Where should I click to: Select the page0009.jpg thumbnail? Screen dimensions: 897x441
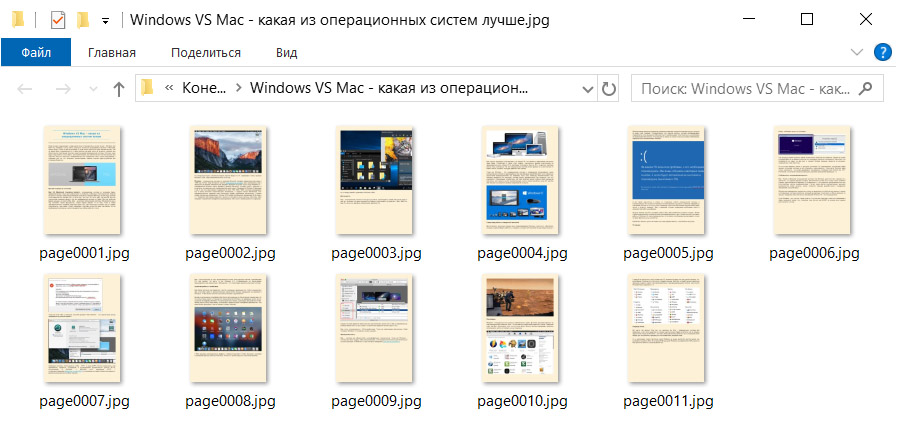374,328
